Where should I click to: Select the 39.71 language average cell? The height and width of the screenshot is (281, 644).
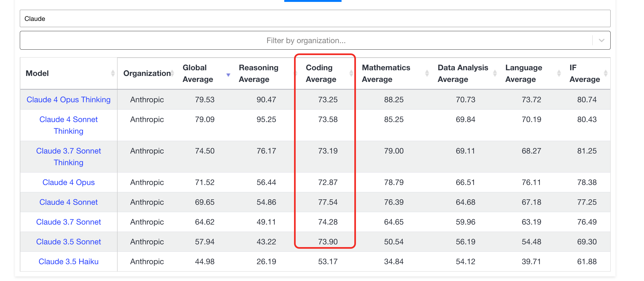coord(531,261)
